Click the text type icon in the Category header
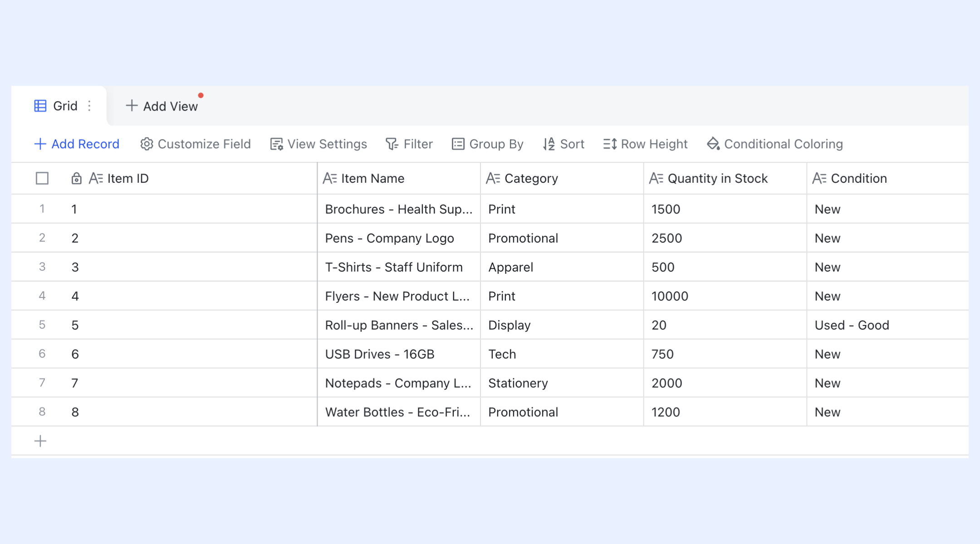Image resolution: width=980 pixels, height=544 pixels. pyautogui.click(x=493, y=179)
